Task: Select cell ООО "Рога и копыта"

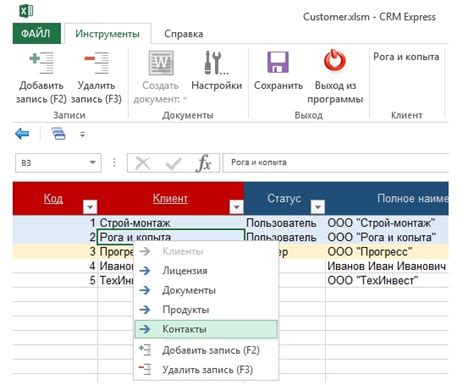Action: point(387,237)
